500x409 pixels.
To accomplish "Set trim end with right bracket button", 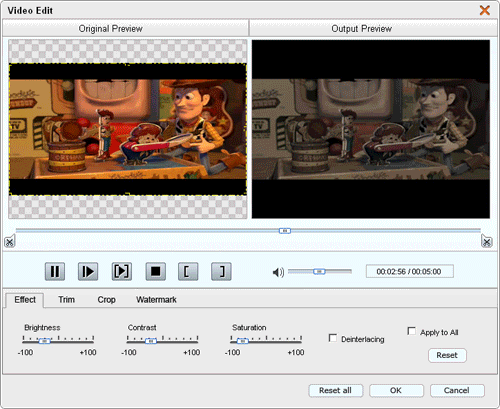I will pos(221,271).
